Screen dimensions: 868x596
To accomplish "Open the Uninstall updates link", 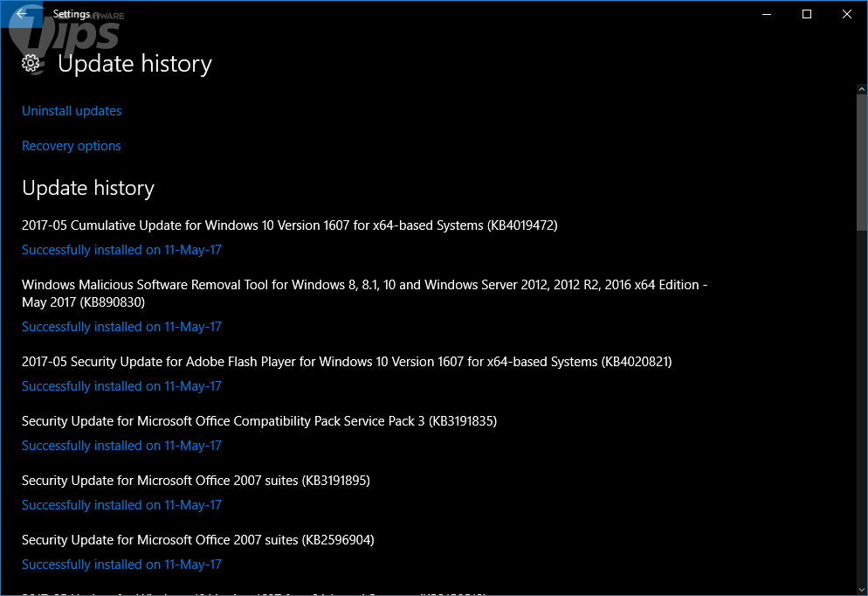I will click(x=72, y=111).
